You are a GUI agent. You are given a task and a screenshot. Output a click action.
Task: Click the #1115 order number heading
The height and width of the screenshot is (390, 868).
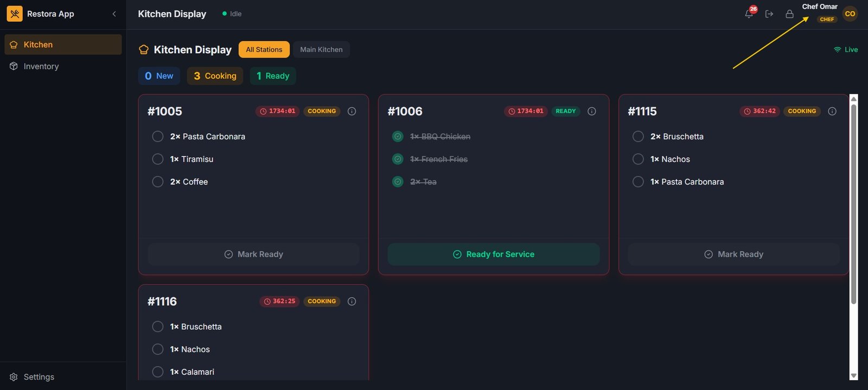[642, 111]
